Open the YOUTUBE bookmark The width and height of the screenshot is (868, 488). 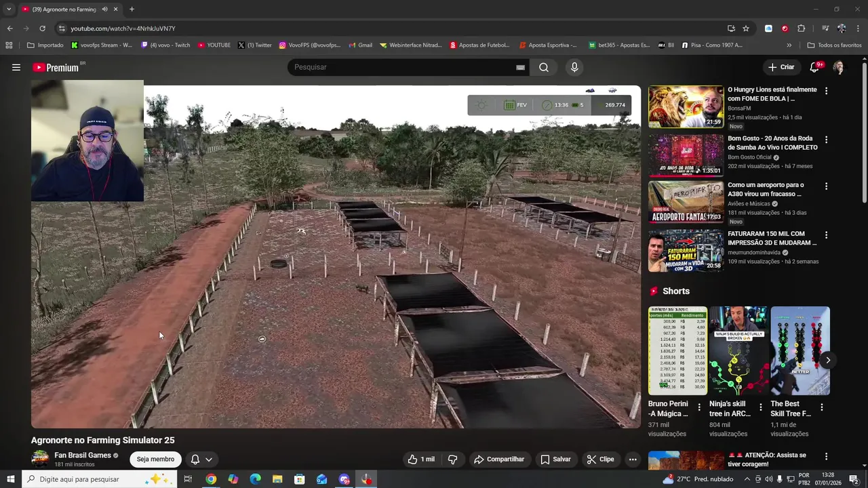[214, 45]
